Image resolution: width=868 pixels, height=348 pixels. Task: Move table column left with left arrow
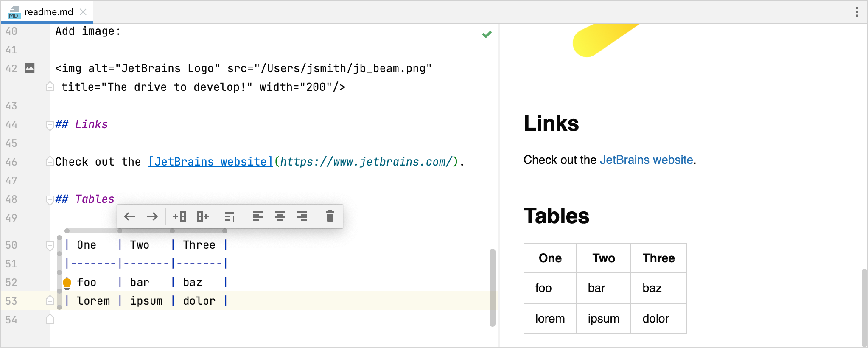coord(129,216)
